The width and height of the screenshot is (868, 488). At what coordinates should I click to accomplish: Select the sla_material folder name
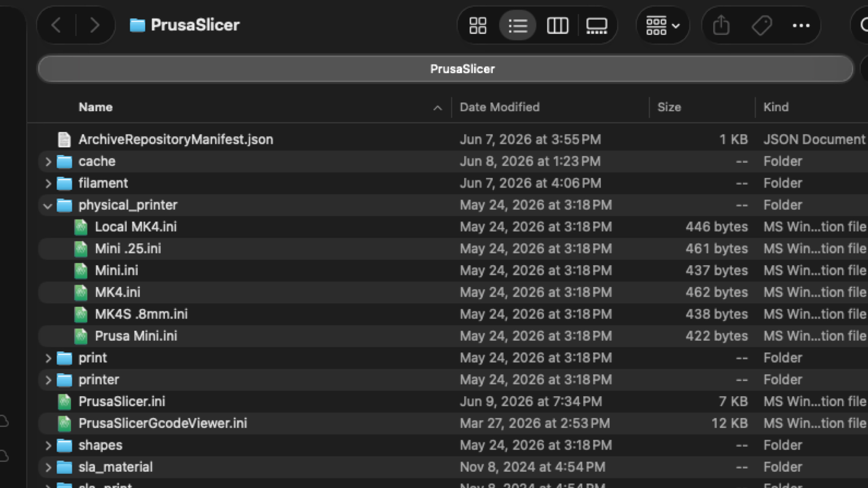(116, 467)
